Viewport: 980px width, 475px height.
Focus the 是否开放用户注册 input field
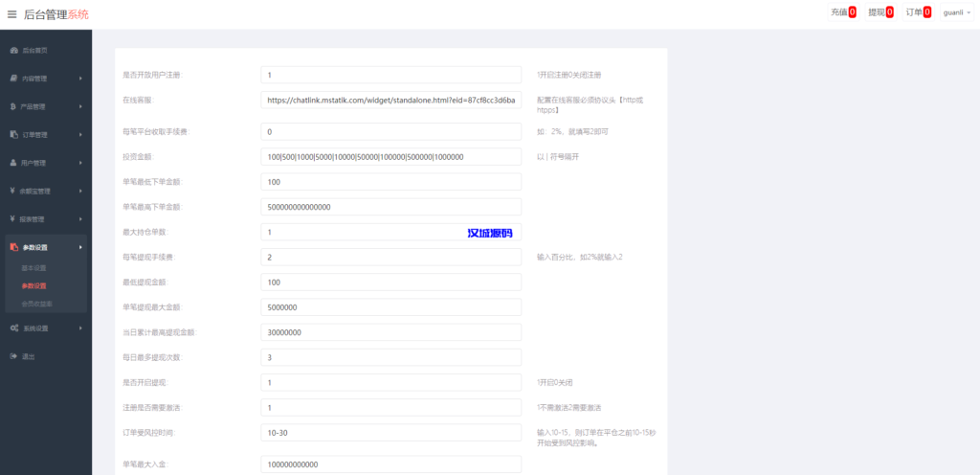[390, 75]
